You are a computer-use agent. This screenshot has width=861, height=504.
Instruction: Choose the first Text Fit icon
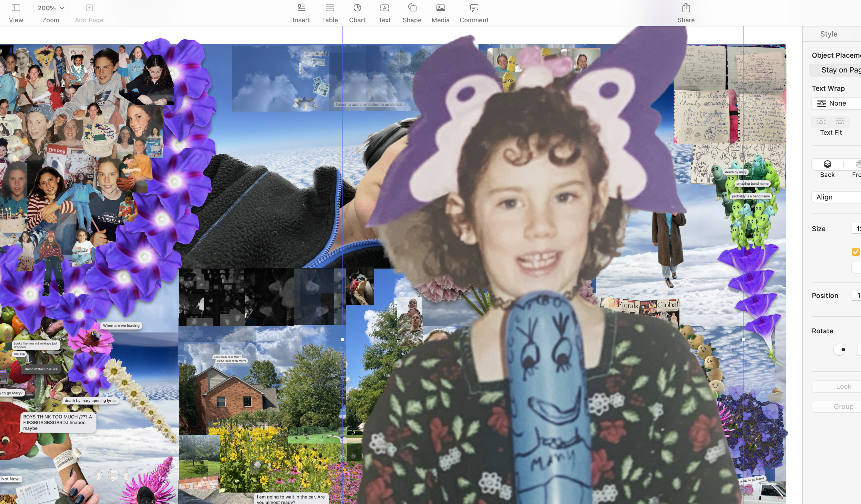pyautogui.click(x=821, y=122)
